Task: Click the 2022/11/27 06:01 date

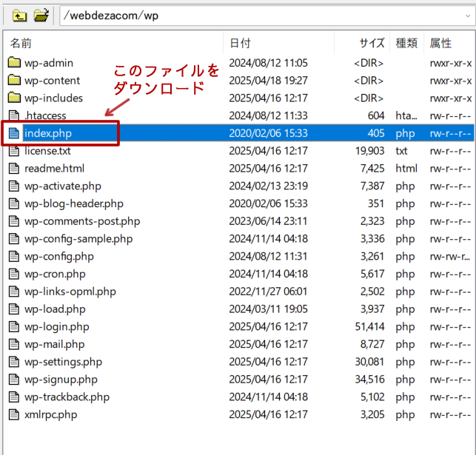Action: (269, 291)
